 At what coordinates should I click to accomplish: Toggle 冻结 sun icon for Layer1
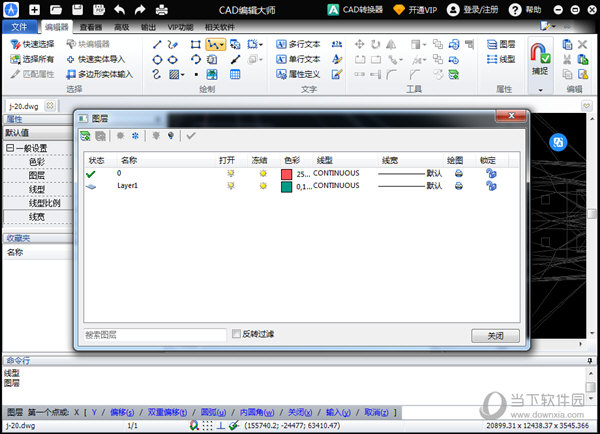point(263,186)
